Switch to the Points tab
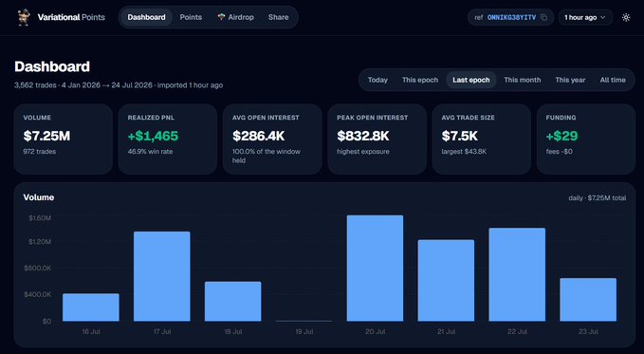This screenshot has width=644, height=354. tap(191, 17)
